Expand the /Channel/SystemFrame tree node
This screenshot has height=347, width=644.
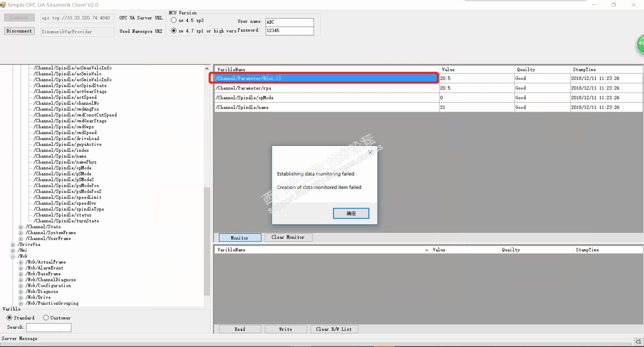click(x=21, y=233)
